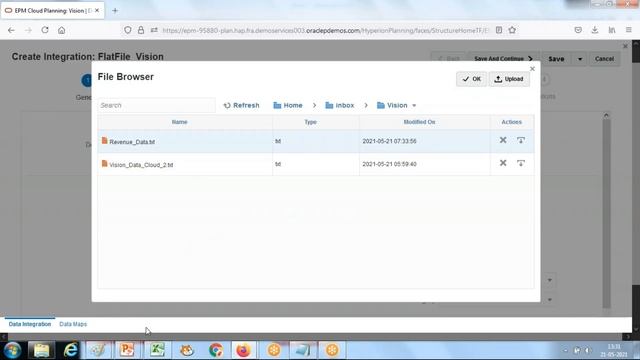Open the Firefox library icon
Image resolution: width=640 pixels, height=360 pixels.
[x=612, y=30]
